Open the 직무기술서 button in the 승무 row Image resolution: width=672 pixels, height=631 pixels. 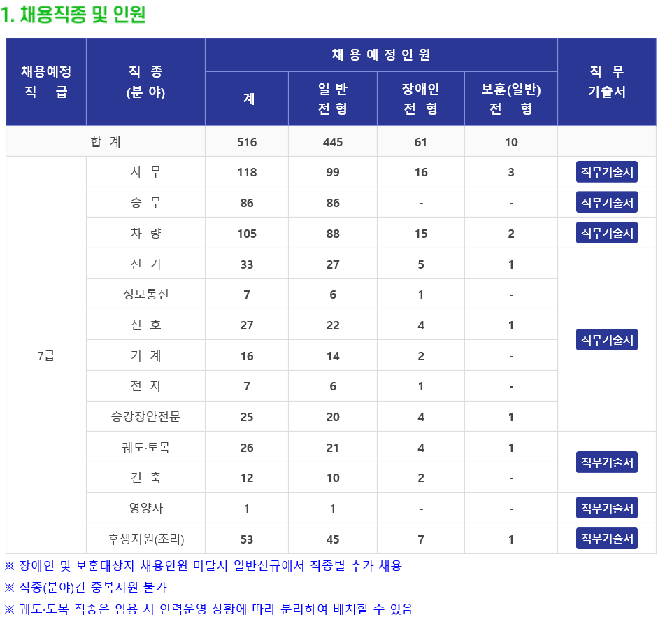[x=606, y=202]
